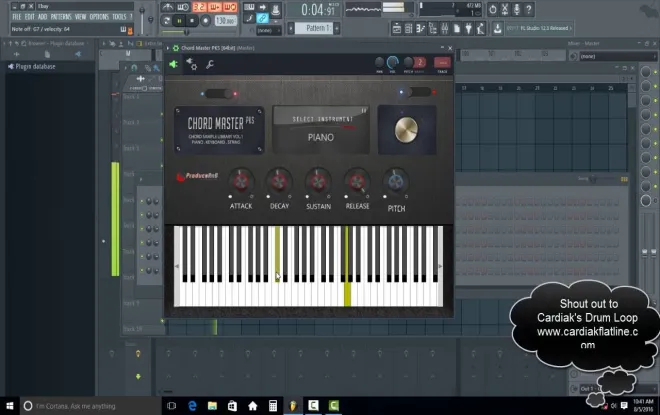The width and height of the screenshot is (660, 415).
Task: Enable typing keyboard to piano icon
Action: coord(249,7)
